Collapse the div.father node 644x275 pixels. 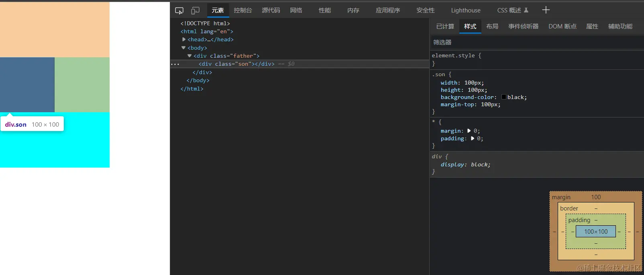tap(190, 56)
